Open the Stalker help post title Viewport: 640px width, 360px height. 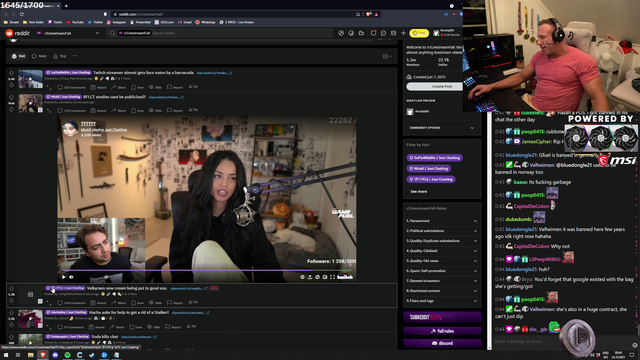pyautogui.click(x=129, y=312)
